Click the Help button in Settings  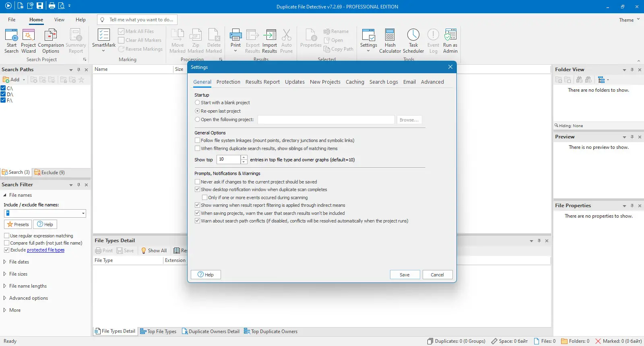[206, 275]
